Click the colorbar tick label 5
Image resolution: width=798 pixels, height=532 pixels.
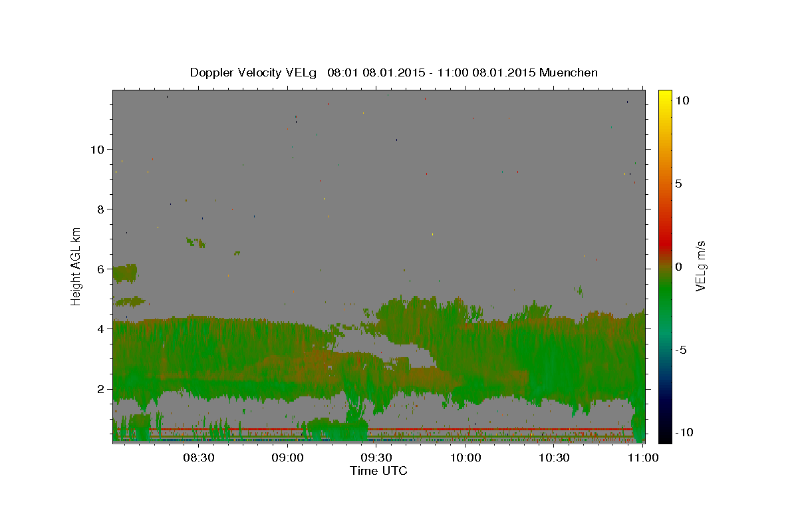679,184
